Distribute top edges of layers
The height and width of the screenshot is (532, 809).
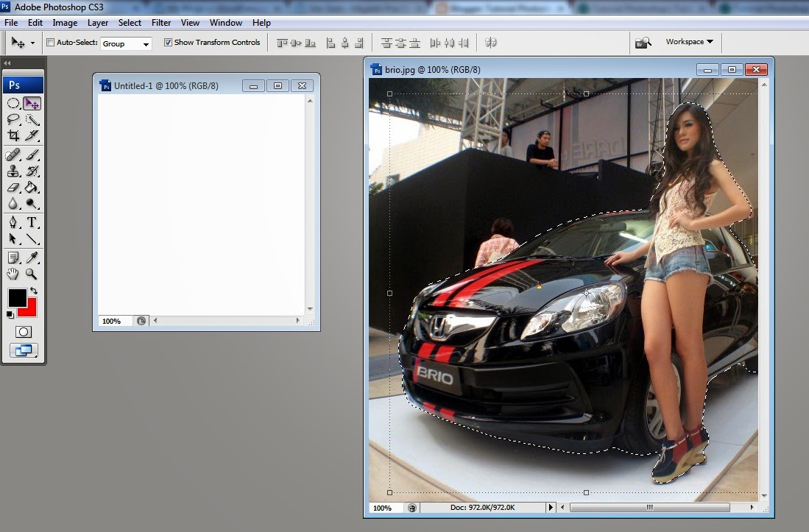[x=386, y=43]
